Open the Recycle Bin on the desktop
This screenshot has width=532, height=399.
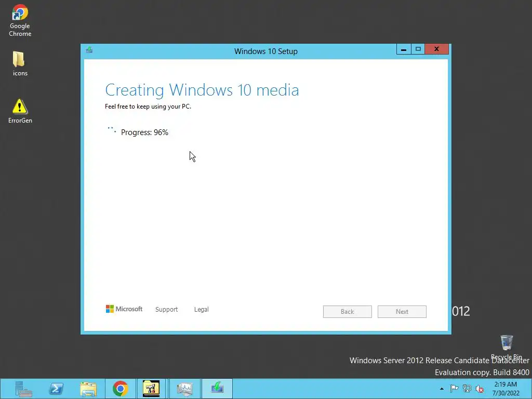(506, 347)
